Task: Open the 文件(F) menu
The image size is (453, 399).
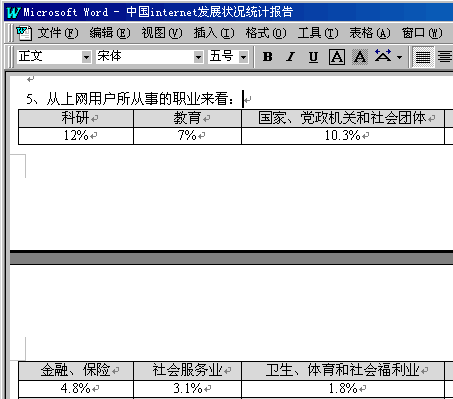Action: (x=58, y=33)
